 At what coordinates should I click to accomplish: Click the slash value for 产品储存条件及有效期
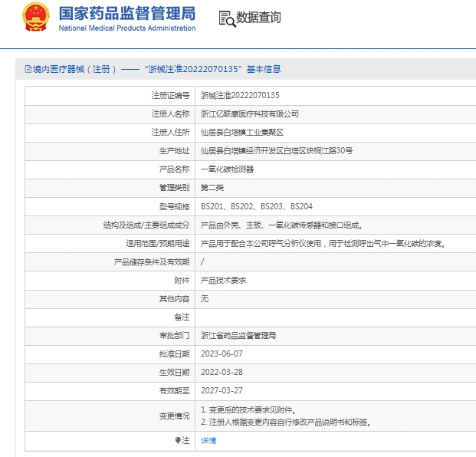pyautogui.click(x=202, y=261)
